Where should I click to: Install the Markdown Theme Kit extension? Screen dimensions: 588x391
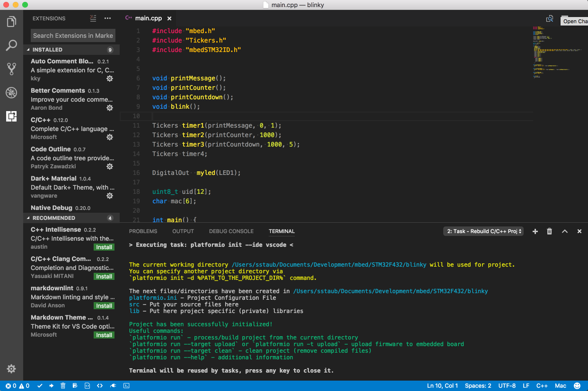(x=104, y=335)
